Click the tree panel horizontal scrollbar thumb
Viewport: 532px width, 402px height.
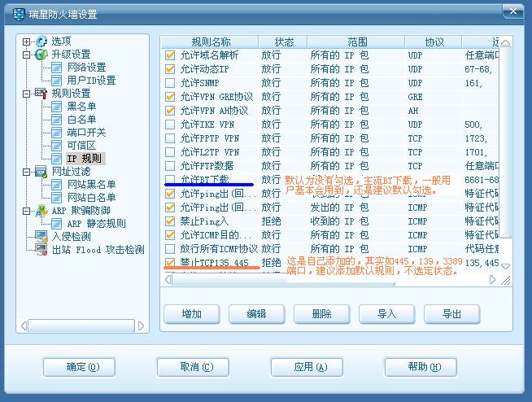(x=81, y=326)
